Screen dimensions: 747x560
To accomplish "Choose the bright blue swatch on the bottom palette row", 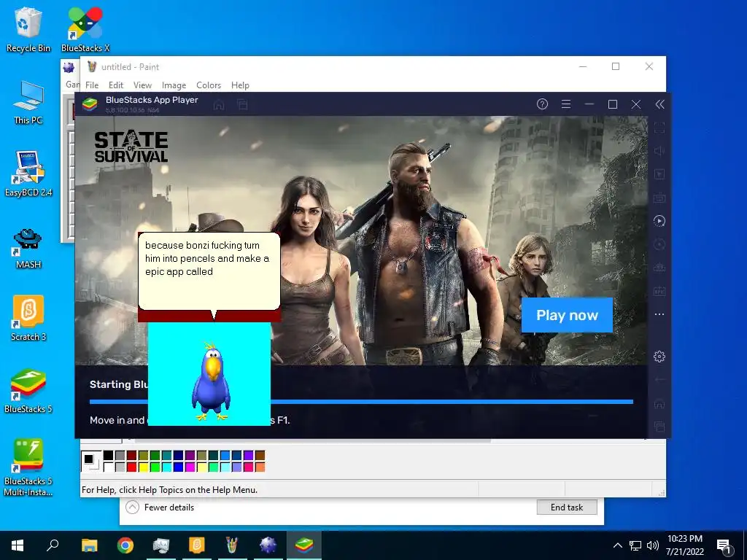I will pos(178,467).
